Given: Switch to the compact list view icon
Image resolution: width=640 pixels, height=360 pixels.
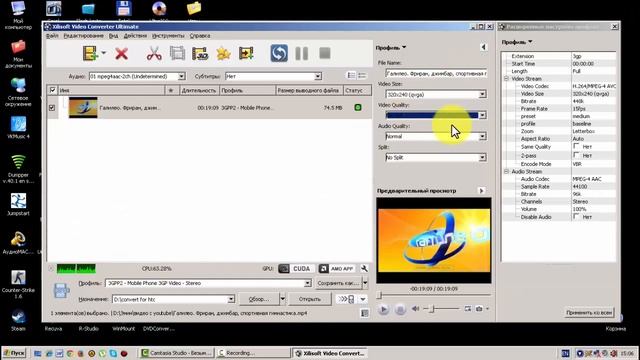Looking at the screenshot, I should 362,76.
